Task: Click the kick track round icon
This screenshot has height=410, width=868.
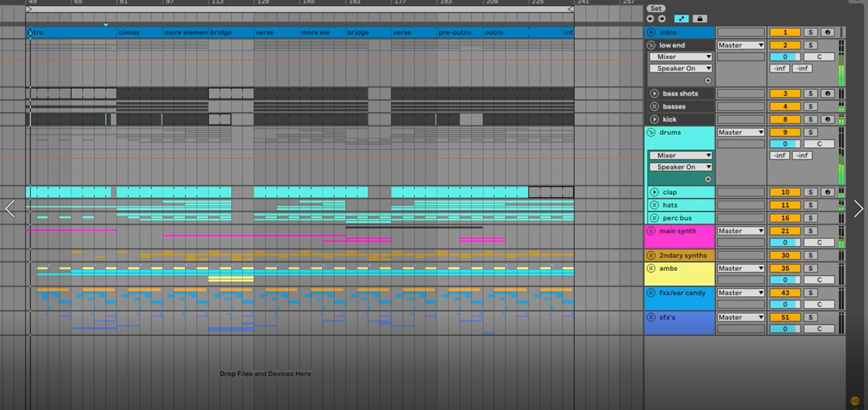Action: tap(654, 119)
